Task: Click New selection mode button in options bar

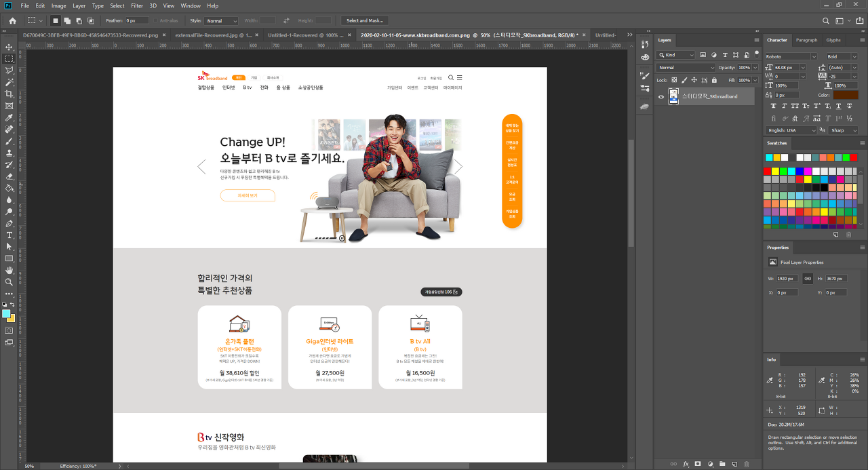Action: coord(56,21)
